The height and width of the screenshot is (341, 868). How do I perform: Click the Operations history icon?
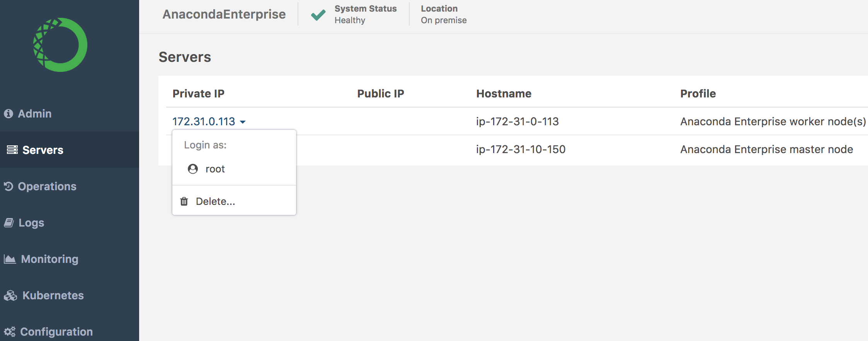[x=9, y=186]
